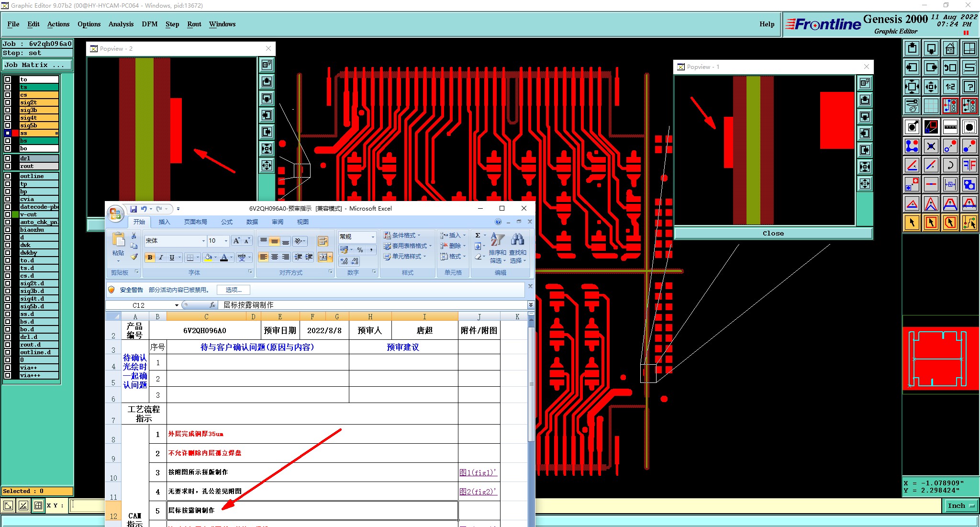Click the binoculars Find and Select icon
Screen dimensions: 980x527
coord(517,239)
